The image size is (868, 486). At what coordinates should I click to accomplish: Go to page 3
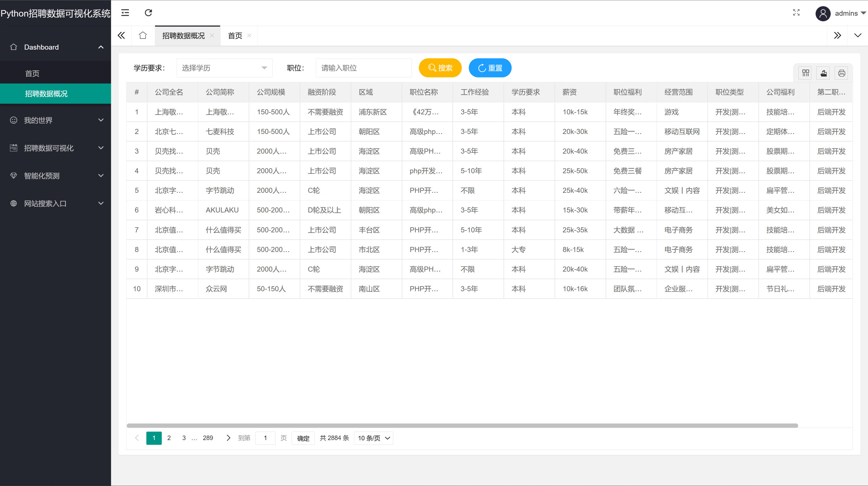pos(184,438)
